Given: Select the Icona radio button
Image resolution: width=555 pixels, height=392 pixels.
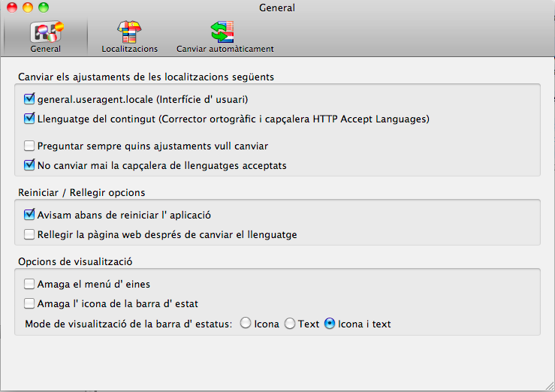Looking at the screenshot, I should [x=246, y=324].
